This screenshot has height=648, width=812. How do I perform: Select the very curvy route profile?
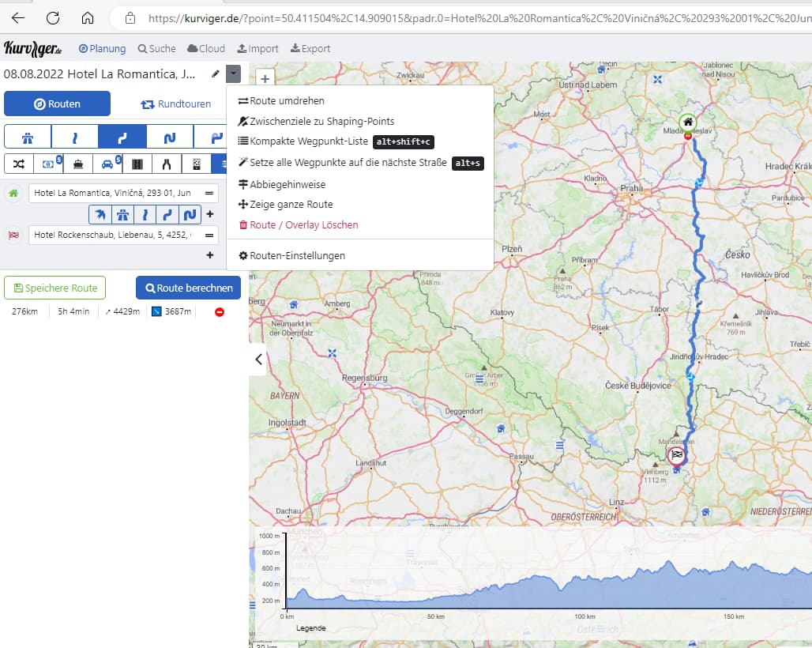click(170, 138)
